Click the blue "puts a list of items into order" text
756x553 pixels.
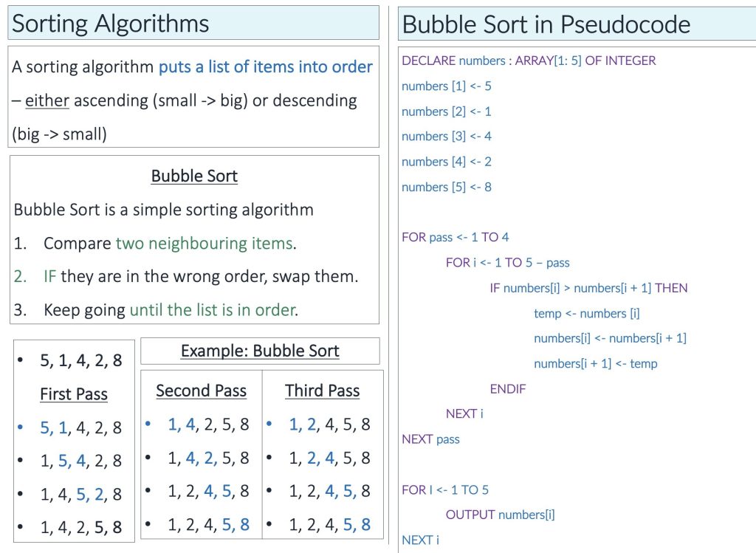[x=265, y=66]
